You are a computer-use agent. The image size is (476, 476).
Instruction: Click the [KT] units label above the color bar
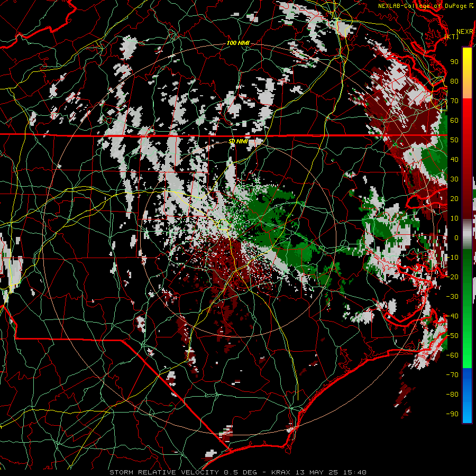coord(452,36)
